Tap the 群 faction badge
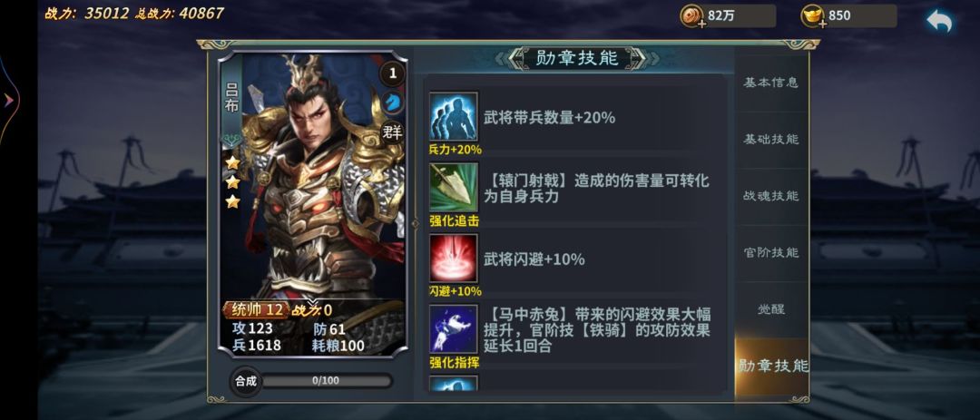The width and height of the screenshot is (980, 420). click(x=393, y=132)
